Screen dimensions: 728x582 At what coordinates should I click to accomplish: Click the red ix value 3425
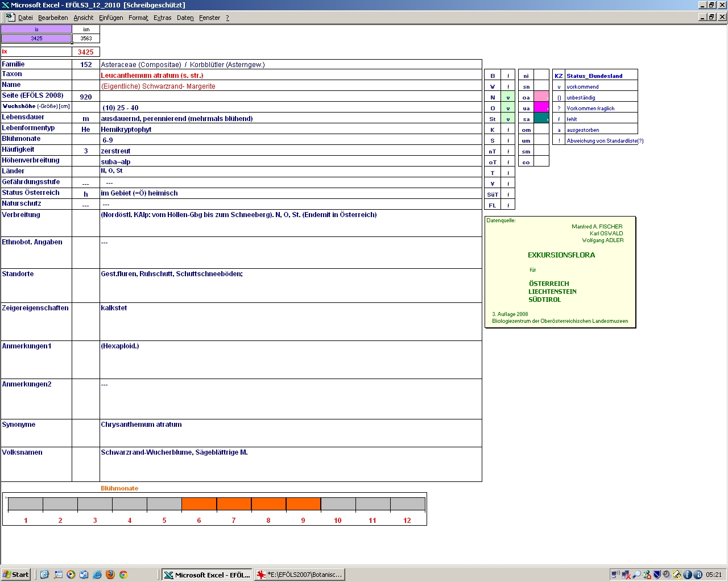[86, 52]
